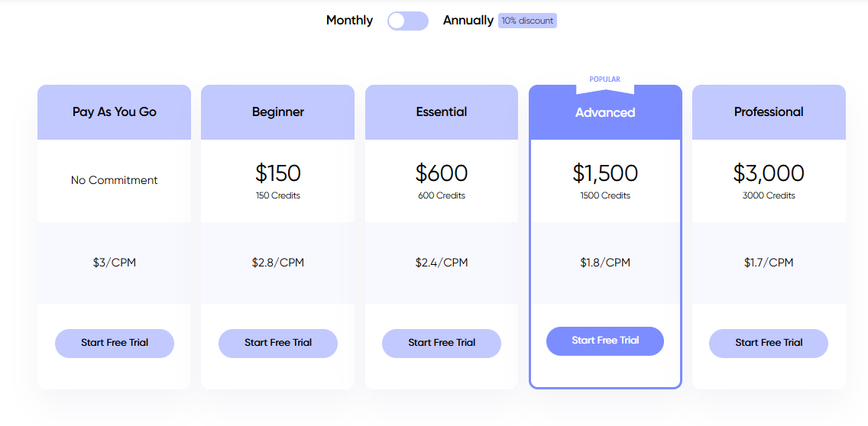Select the Annually billing label

(x=468, y=21)
